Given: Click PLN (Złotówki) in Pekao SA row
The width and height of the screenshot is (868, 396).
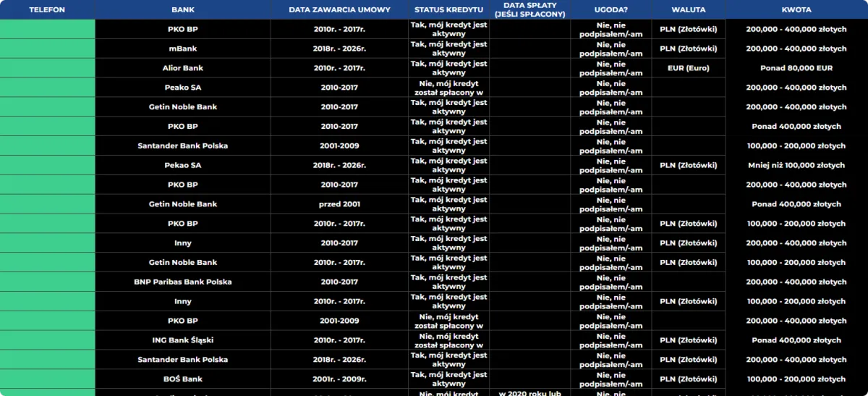Looking at the screenshot, I should (x=688, y=165).
